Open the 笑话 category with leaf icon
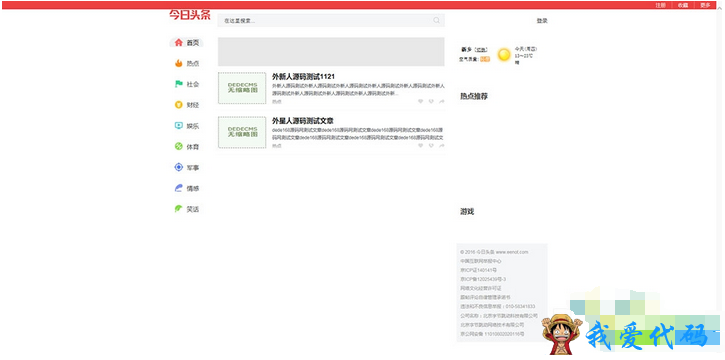The image size is (725, 360). point(186,209)
